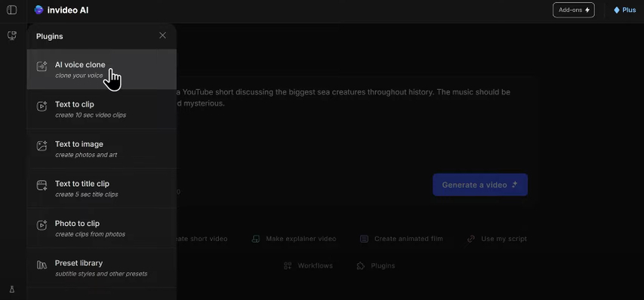Choose Create animated film option
Image resolution: width=644 pixels, height=300 pixels.
point(402,239)
